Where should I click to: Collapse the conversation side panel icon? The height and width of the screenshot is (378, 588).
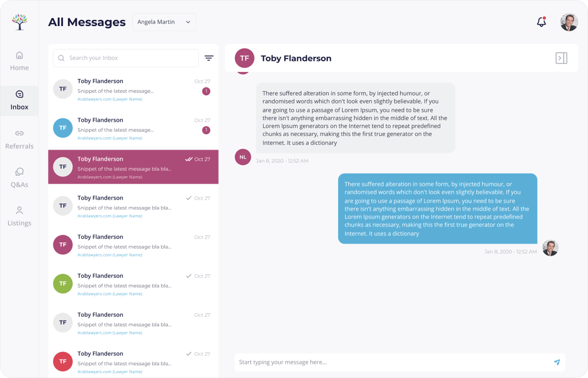pos(561,58)
